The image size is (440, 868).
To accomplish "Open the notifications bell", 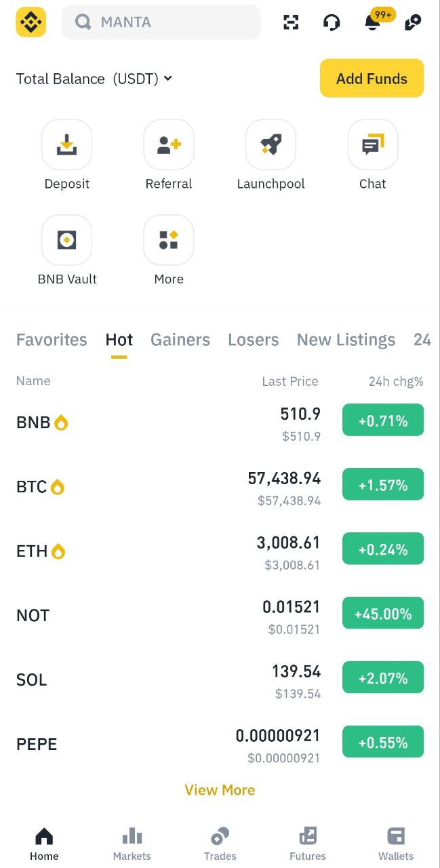I will pos(372,22).
